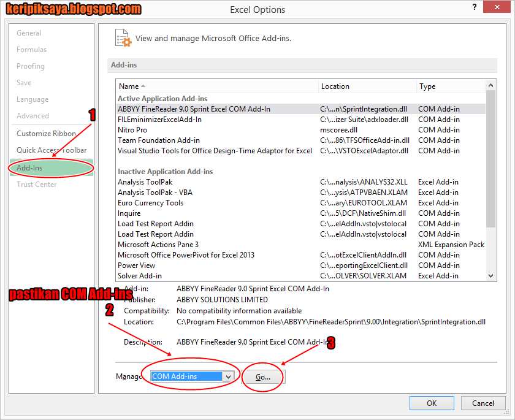Sort by the Location column header
Image resolution: width=515 pixels, height=420 pixels.
pyautogui.click(x=367, y=86)
